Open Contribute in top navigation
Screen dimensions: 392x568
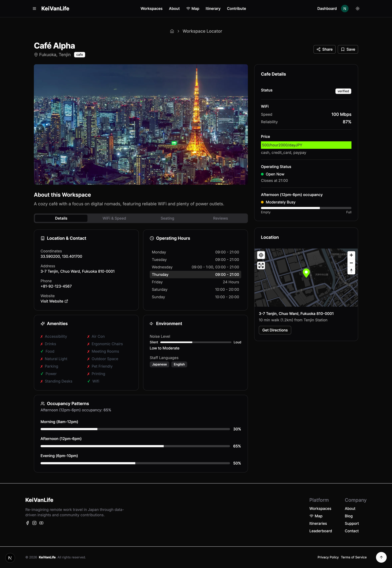pos(236,9)
